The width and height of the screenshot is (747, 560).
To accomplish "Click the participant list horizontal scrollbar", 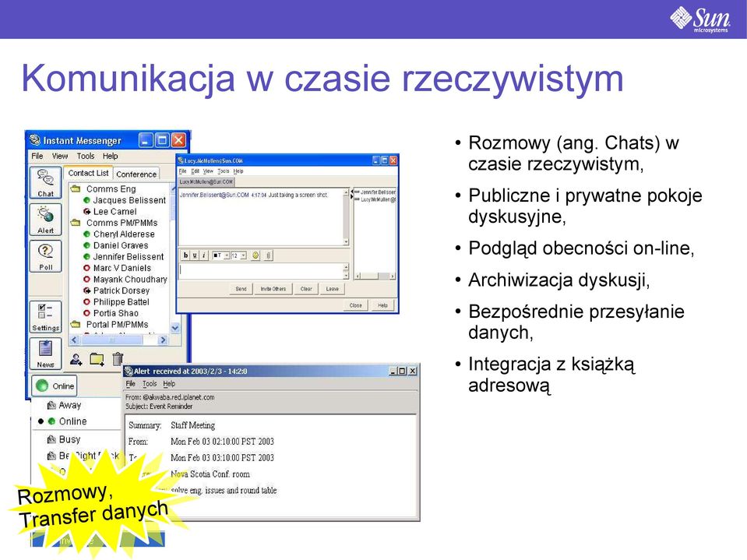I will (375, 276).
